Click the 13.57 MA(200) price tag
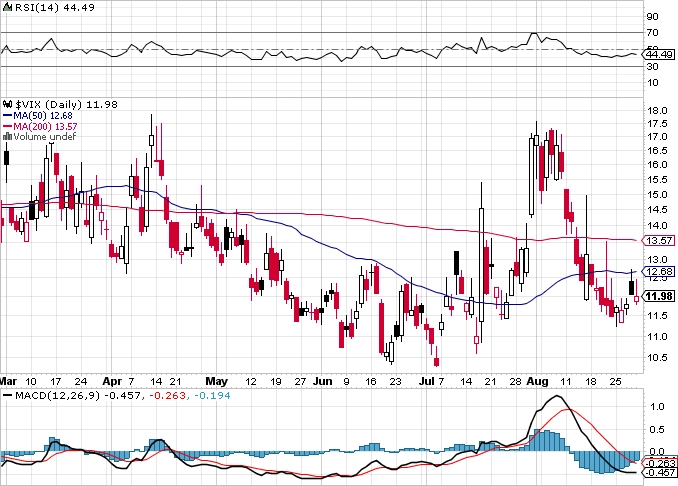 point(659,240)
